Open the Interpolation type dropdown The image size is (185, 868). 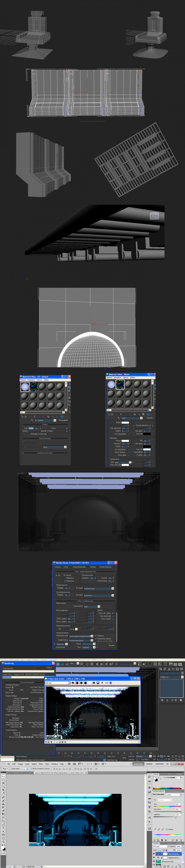point(81,636)
